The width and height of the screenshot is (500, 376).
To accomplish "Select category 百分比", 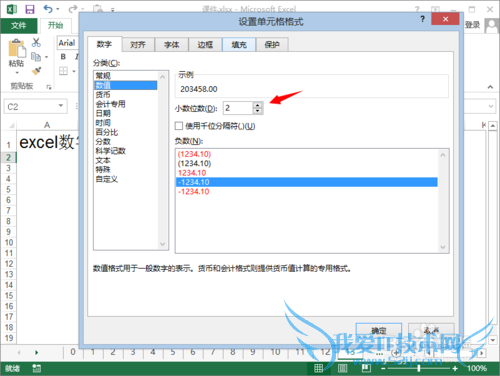I will (x=126, y=132).
